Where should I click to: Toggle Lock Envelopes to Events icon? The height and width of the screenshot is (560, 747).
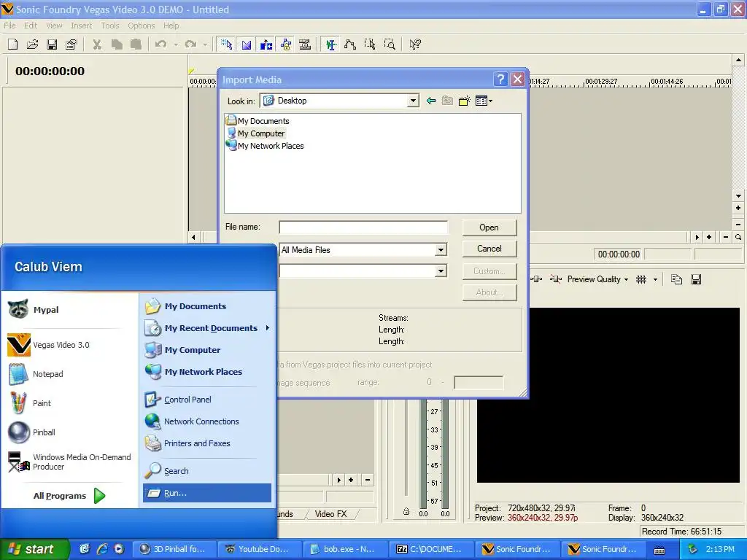tap(286, 44)
